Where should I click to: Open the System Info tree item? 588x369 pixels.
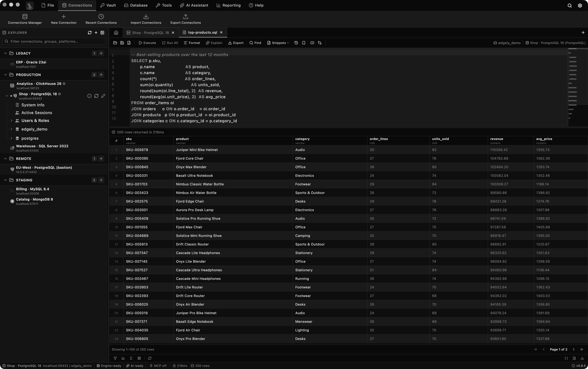33,105
